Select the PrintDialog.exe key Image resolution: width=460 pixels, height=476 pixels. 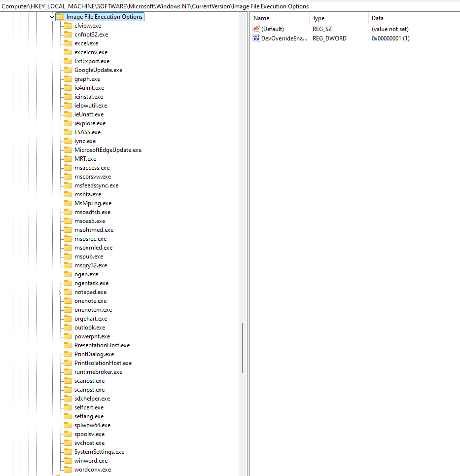click(x=94, y=354)
